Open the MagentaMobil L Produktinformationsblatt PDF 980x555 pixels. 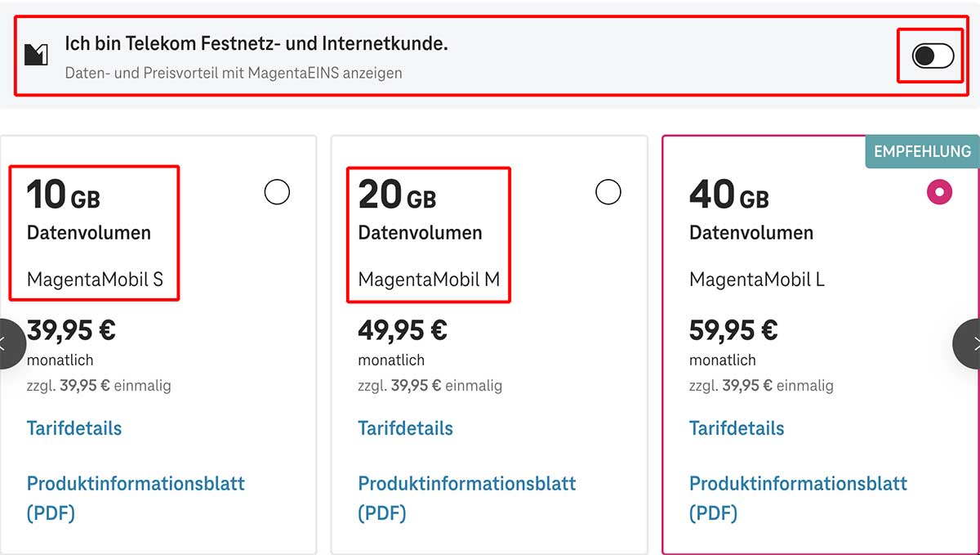(799, 498)
